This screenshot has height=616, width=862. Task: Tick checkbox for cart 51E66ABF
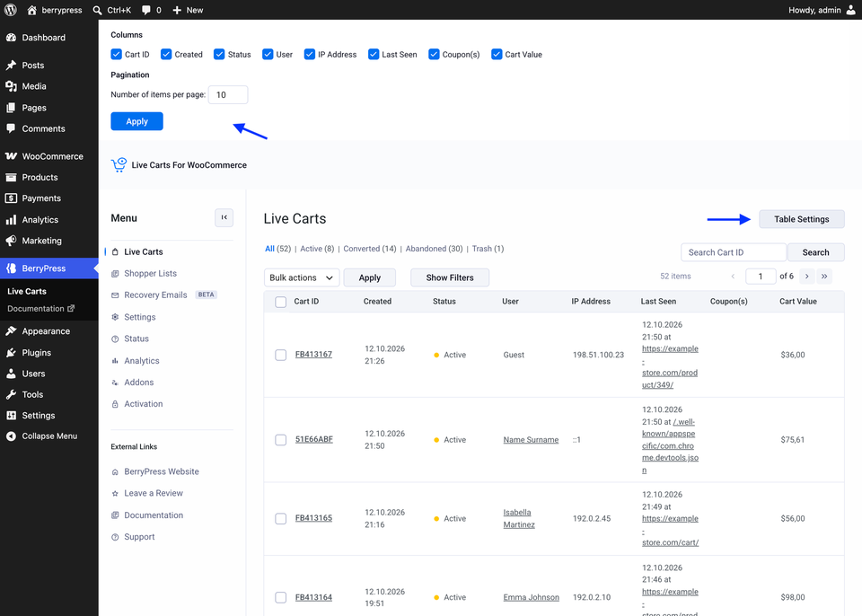coord(280,440)
